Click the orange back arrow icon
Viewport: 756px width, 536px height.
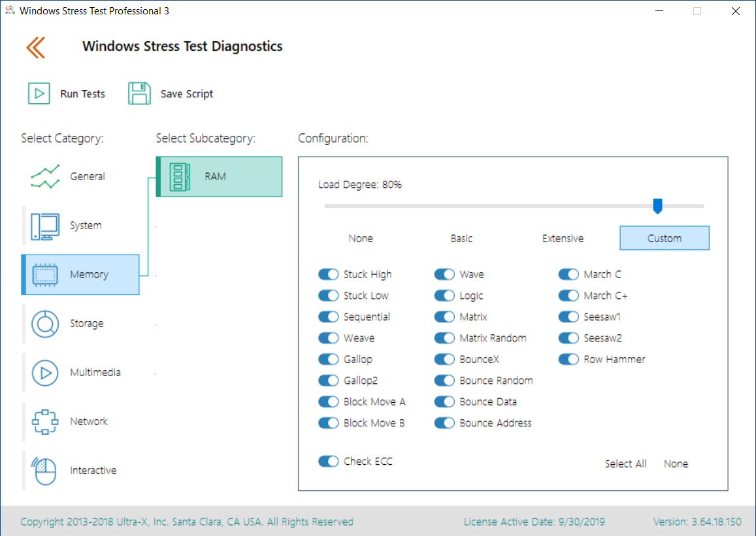click(36, 48)
